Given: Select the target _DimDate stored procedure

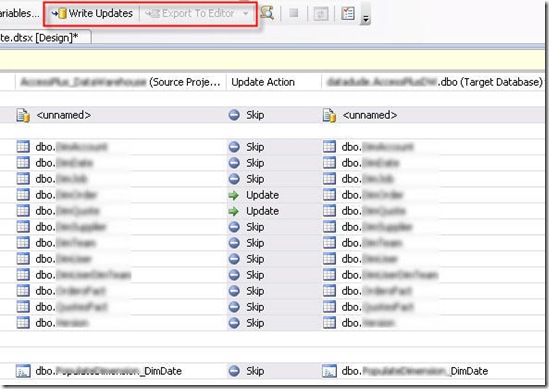Looking at the screenshot, I should [415, 371].
